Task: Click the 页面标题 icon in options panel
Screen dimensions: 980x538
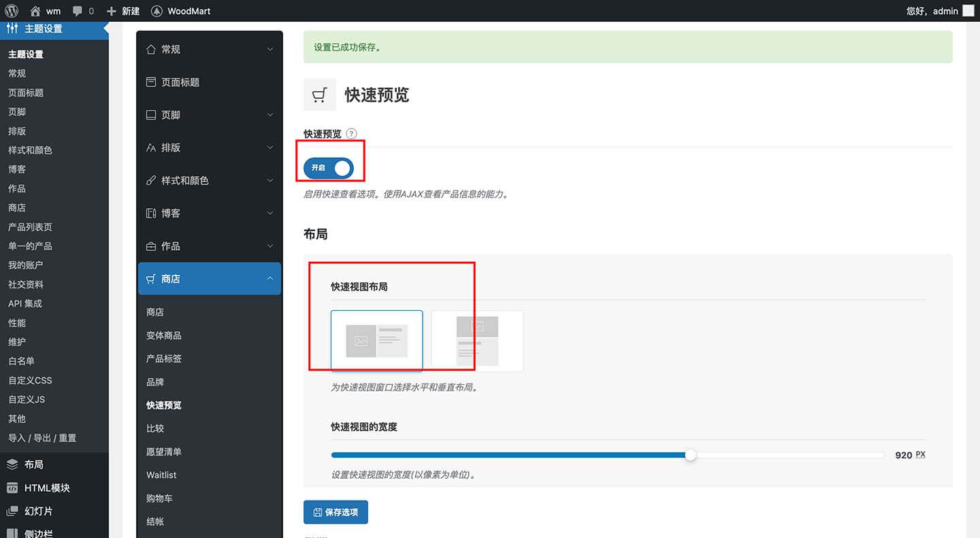Action: pos(151,82)
